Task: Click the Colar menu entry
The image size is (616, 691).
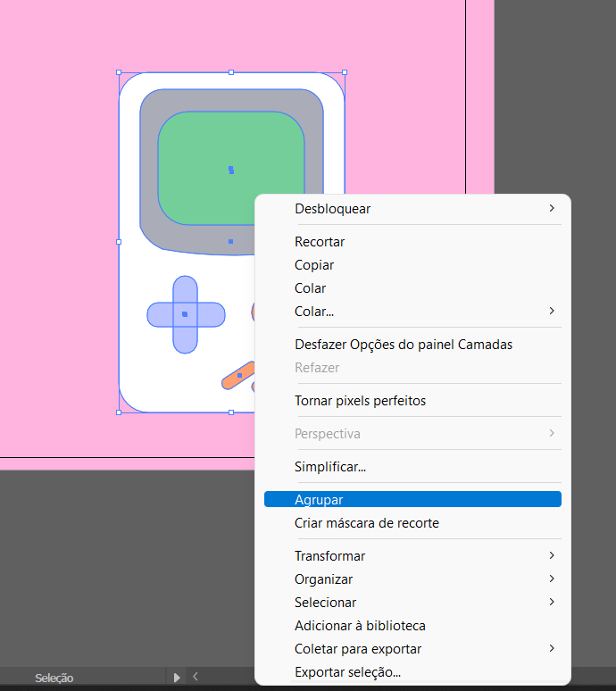Action: [x=412, y=288]
